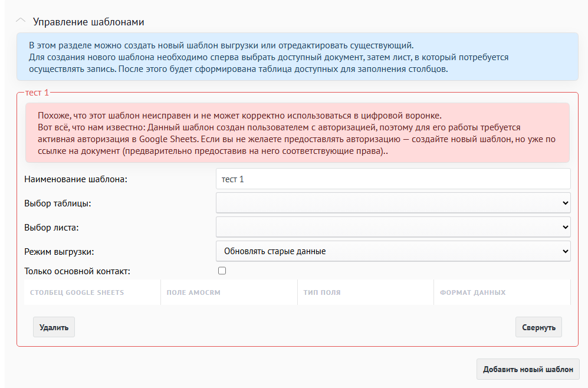Open the Режим выгрузки dropdown
Viewport: 588px width, 388px height.
pos(393,251)
